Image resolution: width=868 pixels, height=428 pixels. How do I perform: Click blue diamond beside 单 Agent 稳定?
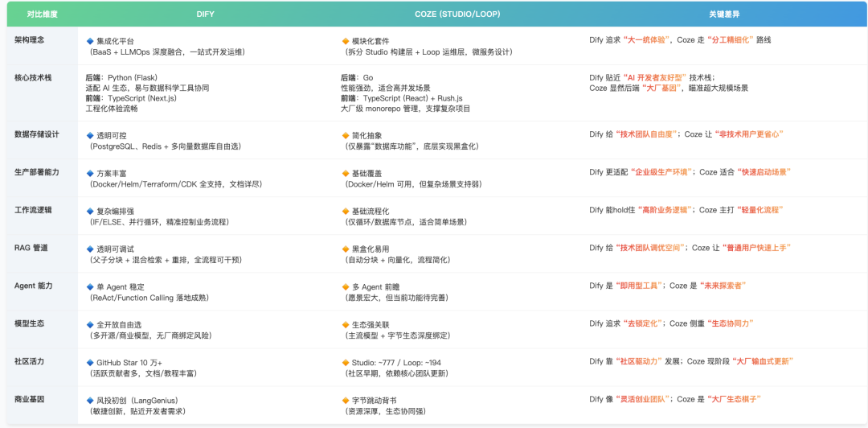[90, 286]
